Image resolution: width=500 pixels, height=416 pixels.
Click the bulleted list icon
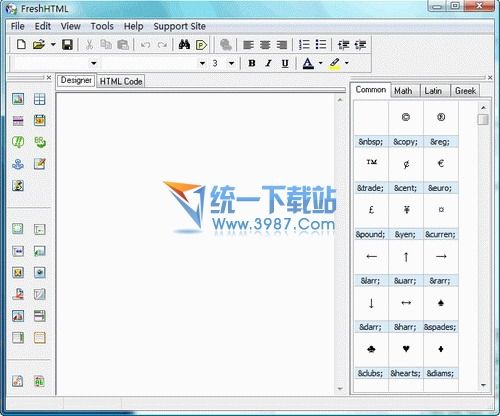click(321, 44)
